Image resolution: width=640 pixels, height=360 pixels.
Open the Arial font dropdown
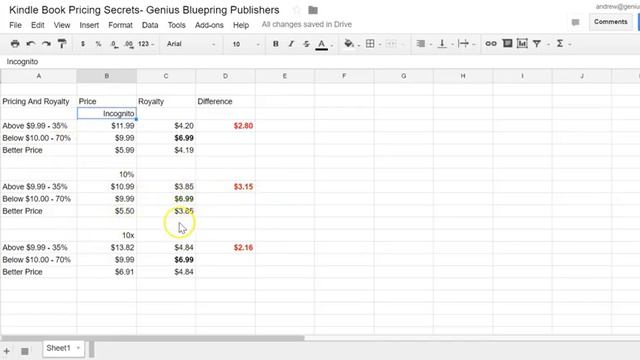[x=191, y=44]
